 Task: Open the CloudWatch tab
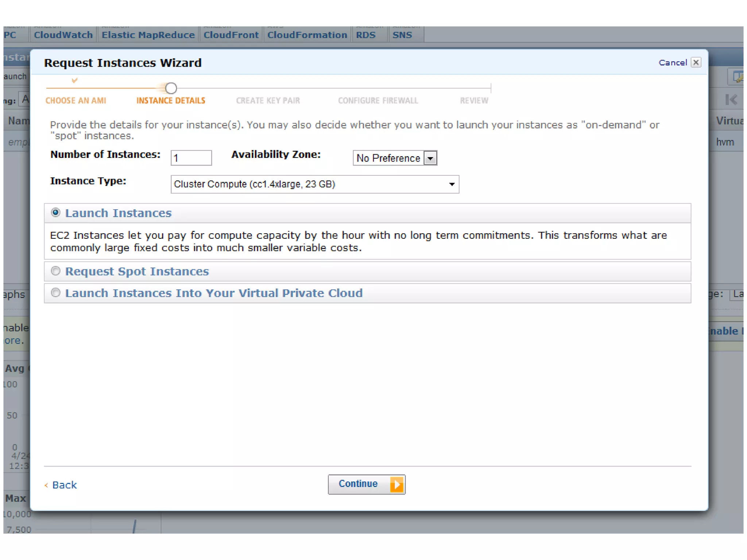tap(63, 35)
